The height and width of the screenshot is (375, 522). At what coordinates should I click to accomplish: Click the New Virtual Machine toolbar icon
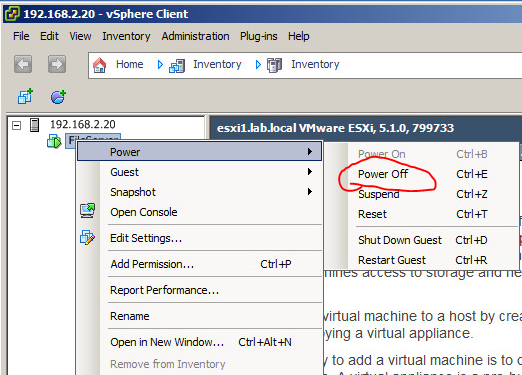[x=25, y=96]
